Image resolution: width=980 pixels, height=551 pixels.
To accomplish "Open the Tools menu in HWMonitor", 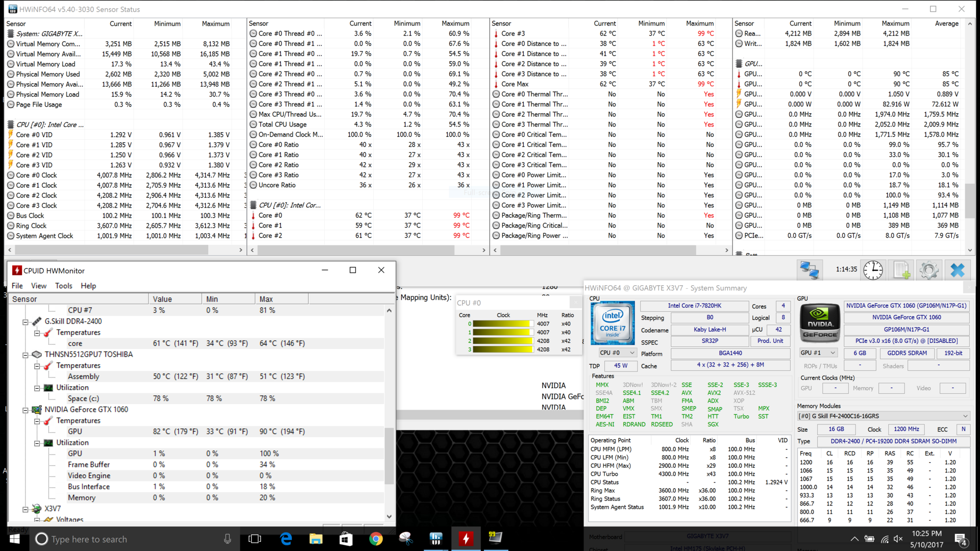I will coord(63,286).
